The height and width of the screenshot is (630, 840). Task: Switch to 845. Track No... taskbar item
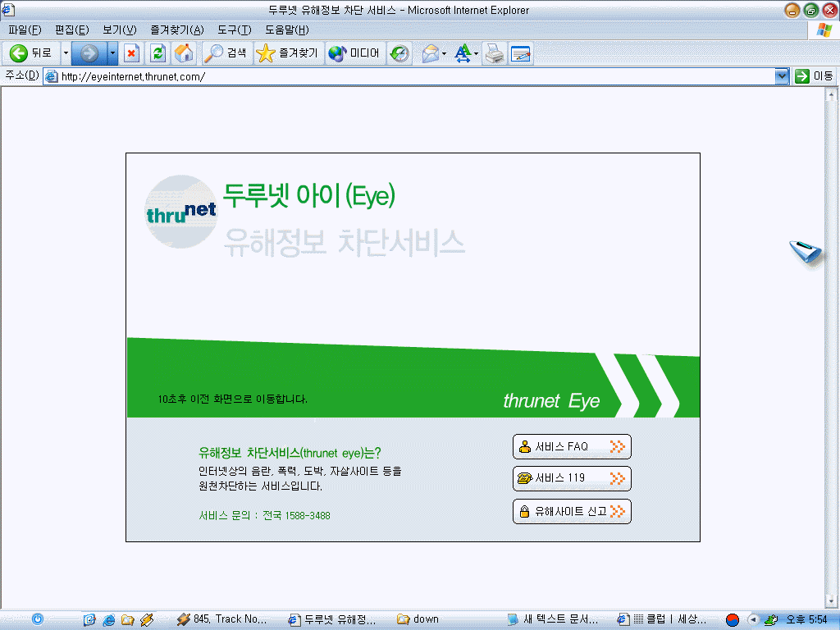[221, 619]
